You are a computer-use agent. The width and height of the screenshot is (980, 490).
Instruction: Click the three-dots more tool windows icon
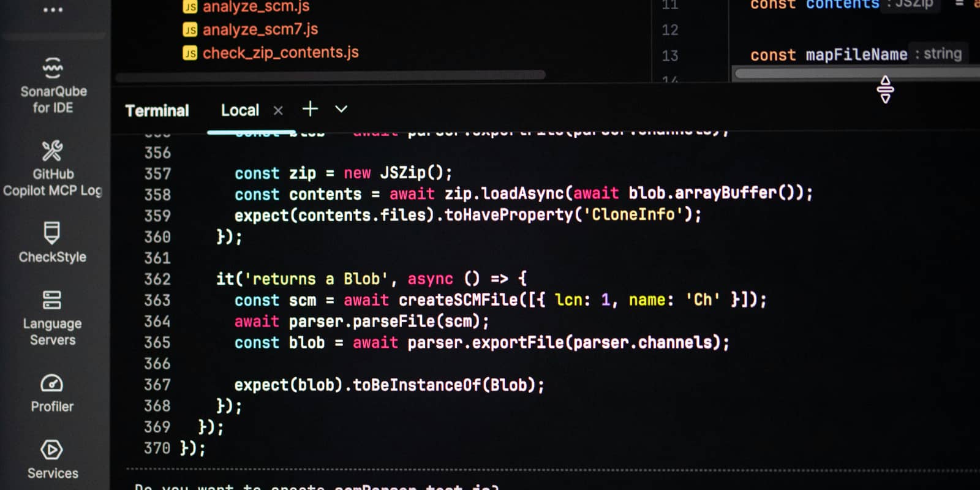click(53, 10)
